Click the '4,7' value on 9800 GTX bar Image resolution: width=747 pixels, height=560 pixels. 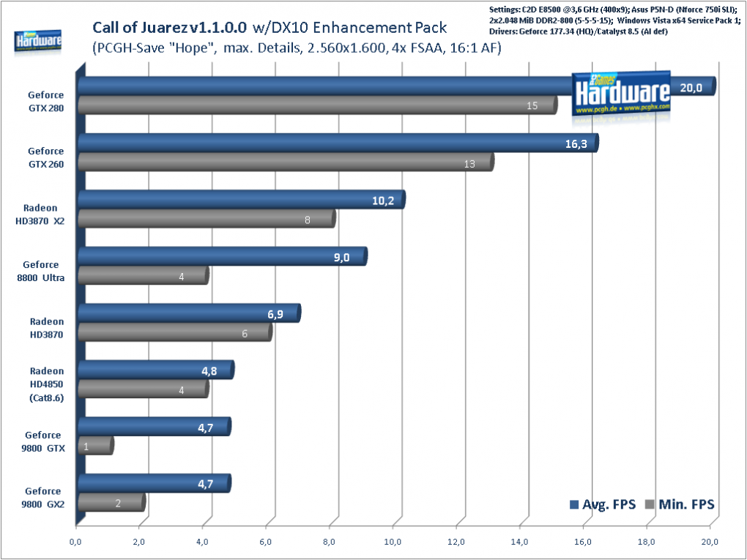[205, 428]
